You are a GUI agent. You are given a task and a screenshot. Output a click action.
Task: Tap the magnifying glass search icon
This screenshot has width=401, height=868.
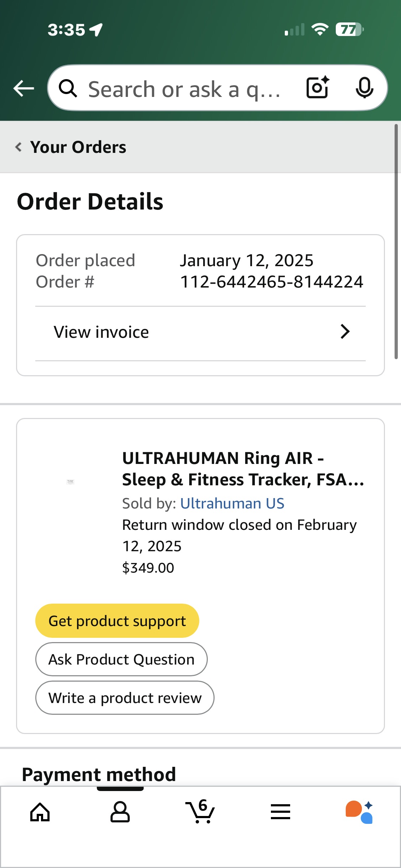(x=68, y=88)
